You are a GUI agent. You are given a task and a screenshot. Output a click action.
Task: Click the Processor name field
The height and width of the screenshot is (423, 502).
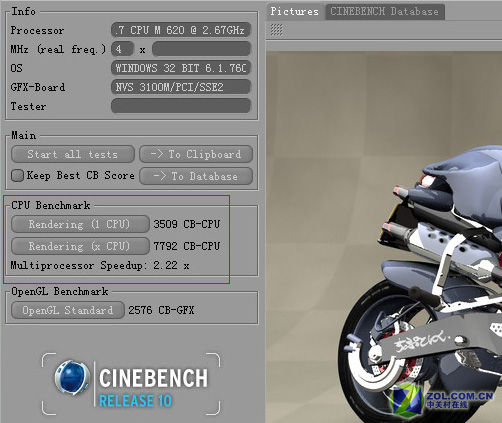click(181, 30)
